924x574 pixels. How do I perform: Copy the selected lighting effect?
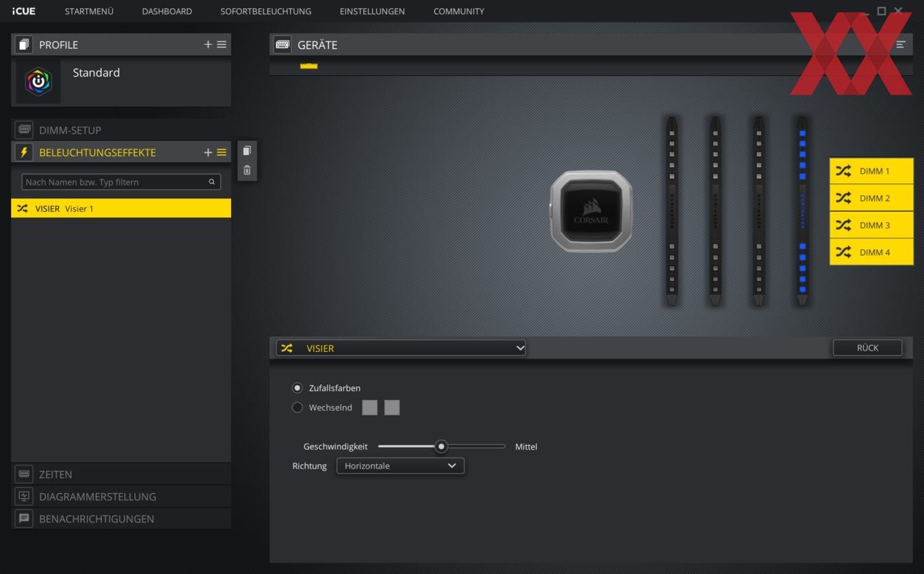[247, 151]
